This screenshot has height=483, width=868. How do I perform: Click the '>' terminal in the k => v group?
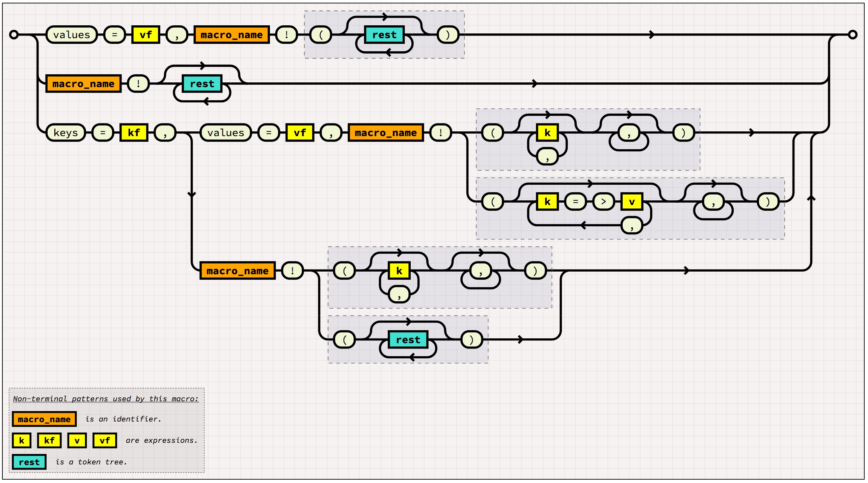coord(603,202)
